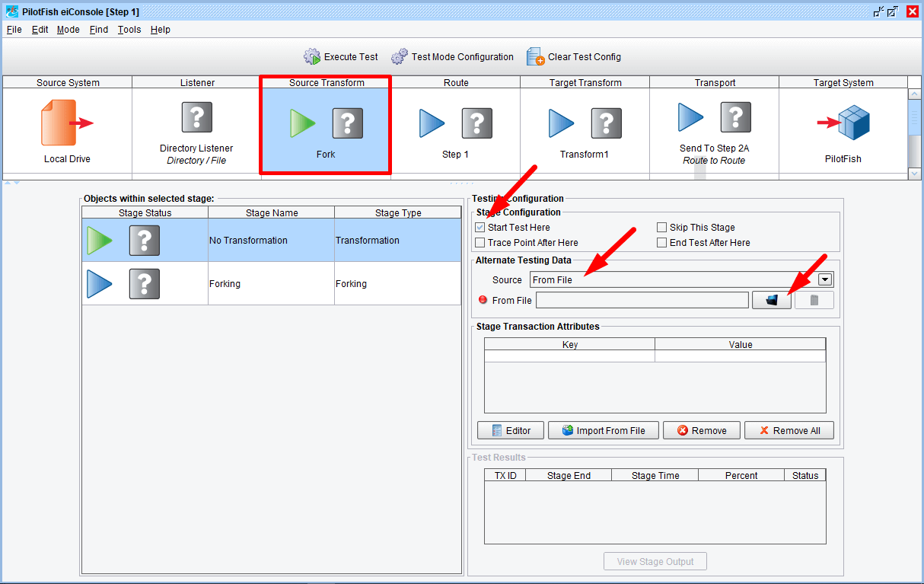924x584 pixels.
Task: Click the From File path input field
Action: click(642, 300)
